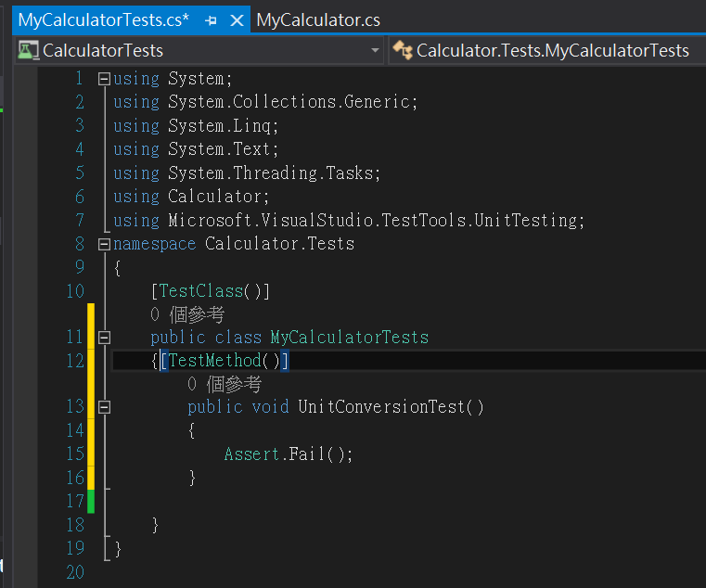Screen dimensions: 706x588
Task: Switch to the MyCalculator.cs tab
Action: click(318, 19)
